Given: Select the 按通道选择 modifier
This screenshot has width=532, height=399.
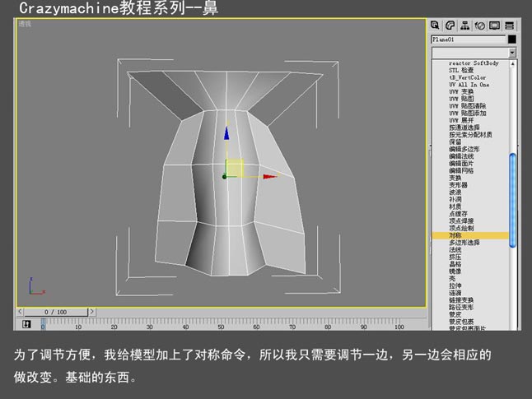Looking at the screenshot, I should tap(464, 128).
